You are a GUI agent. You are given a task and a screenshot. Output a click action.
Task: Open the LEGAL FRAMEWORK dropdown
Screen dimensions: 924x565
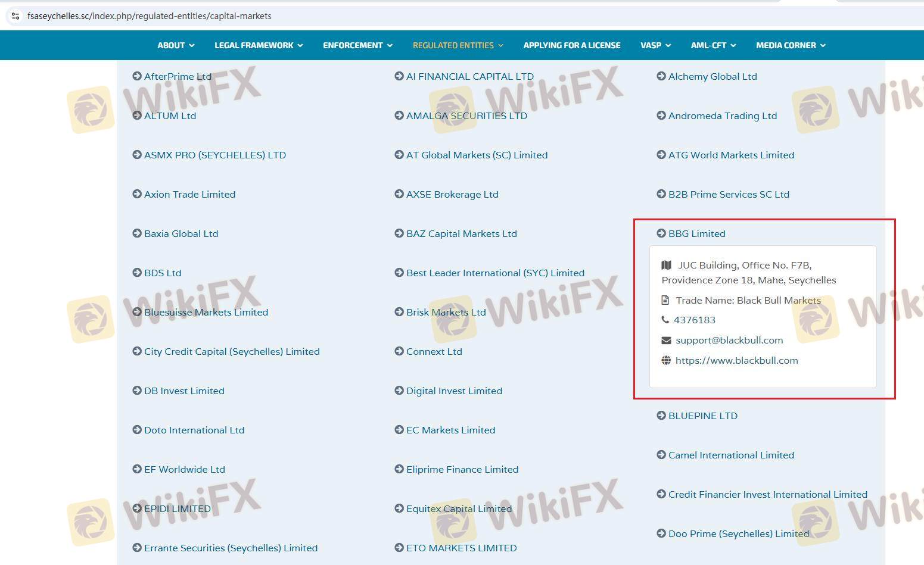(x=259, y=45)
